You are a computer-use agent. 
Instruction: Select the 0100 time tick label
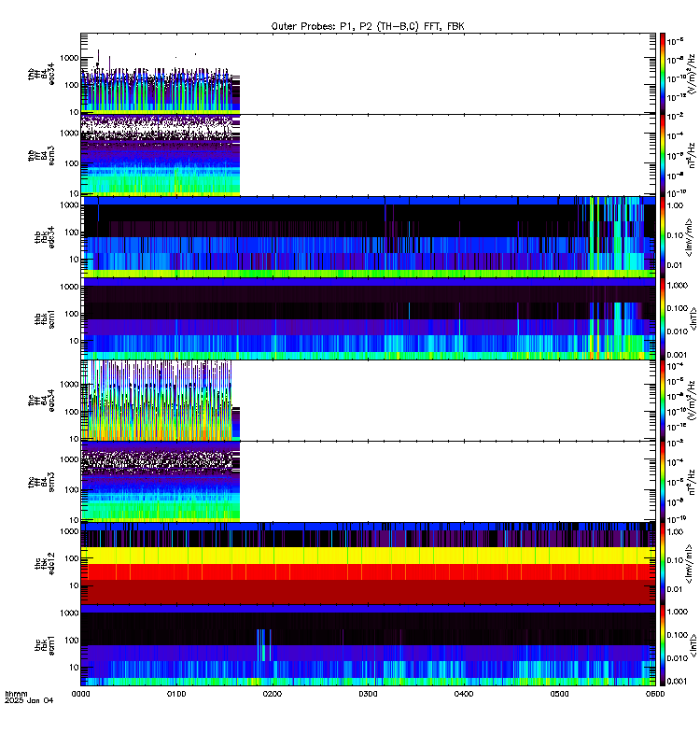(176, 694)
